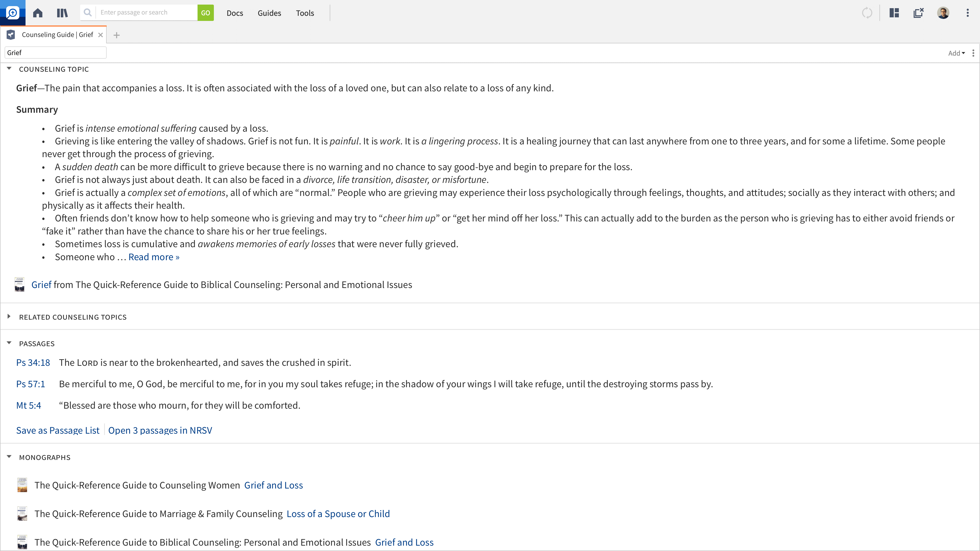980x551 pixels.
Task: Expand the Related Counseling Topics section
Action: tap(9, 317)
